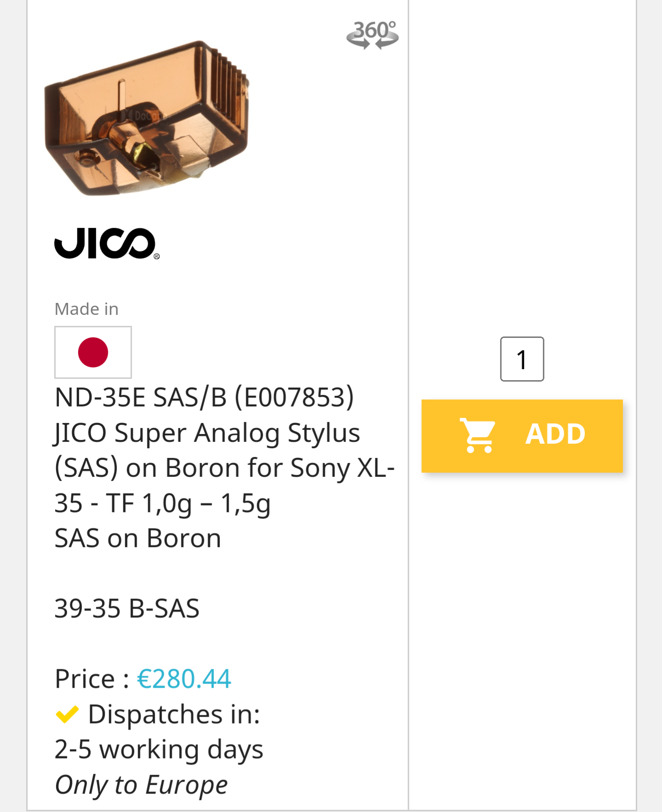Click the cart icon in the ADD button

[478, 435]
